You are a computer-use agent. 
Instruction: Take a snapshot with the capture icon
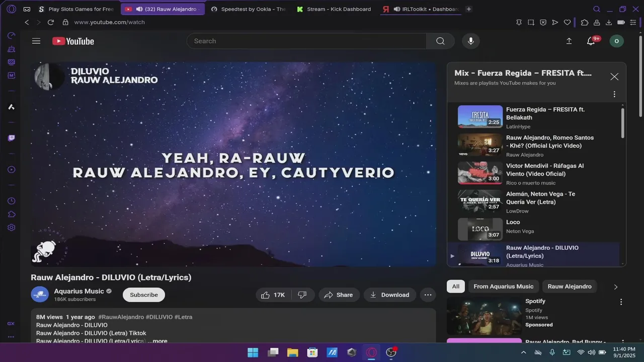click(x=531, y=22)
